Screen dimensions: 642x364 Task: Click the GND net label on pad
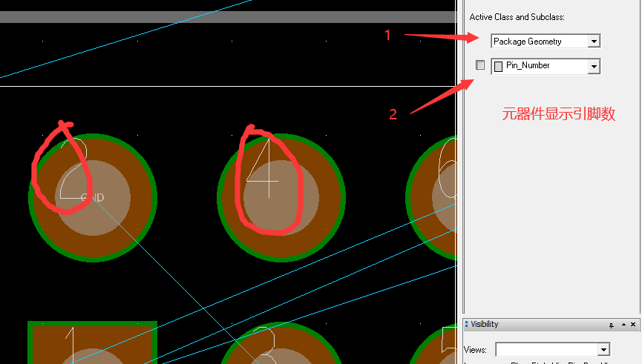tap(93, 198)
